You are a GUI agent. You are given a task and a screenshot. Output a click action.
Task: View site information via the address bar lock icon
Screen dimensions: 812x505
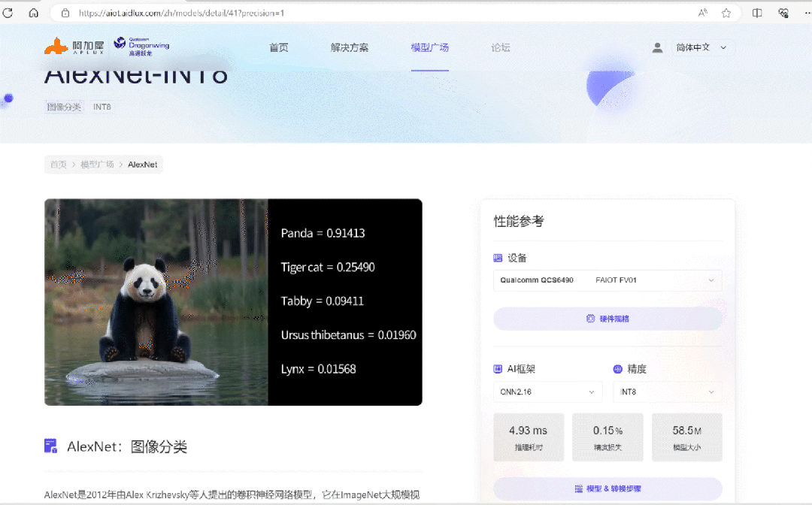pos(65,13)
